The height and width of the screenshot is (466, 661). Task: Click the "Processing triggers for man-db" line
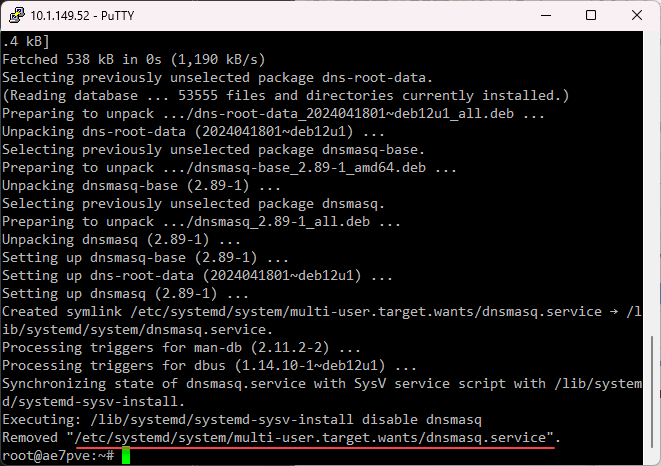click(181, 348)
